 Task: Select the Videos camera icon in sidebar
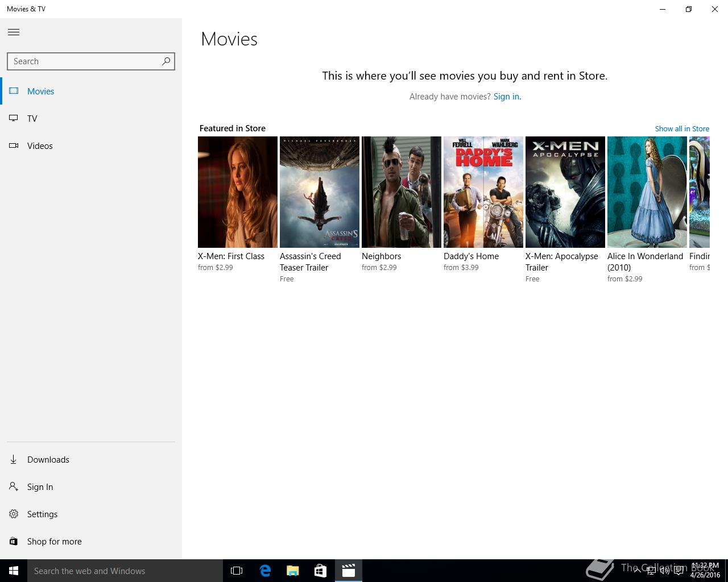(14, 145)
